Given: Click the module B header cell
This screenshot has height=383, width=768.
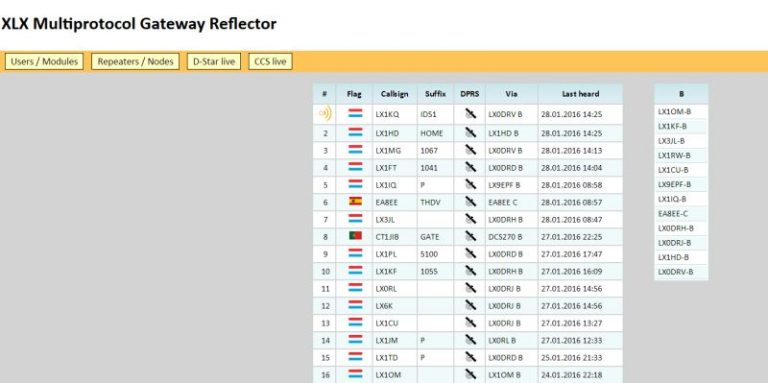Looking at the screenshot, I should [x=681, y=94].
